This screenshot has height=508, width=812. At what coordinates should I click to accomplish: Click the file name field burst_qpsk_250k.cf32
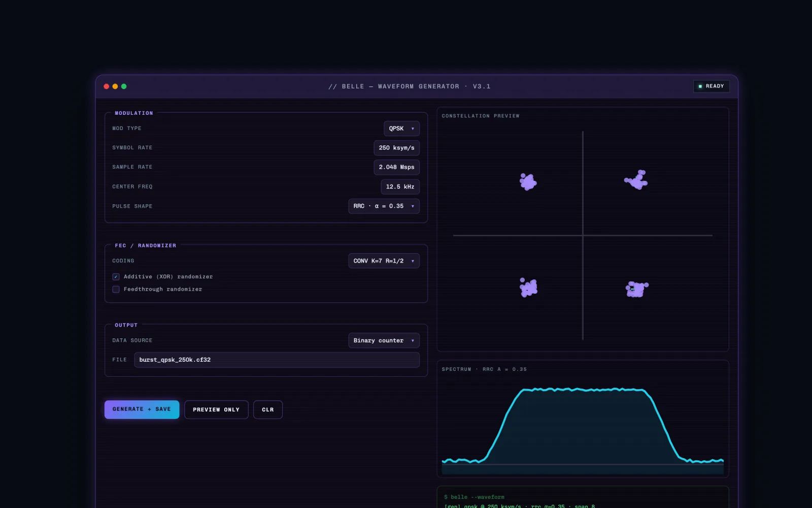tap(277, 360)
